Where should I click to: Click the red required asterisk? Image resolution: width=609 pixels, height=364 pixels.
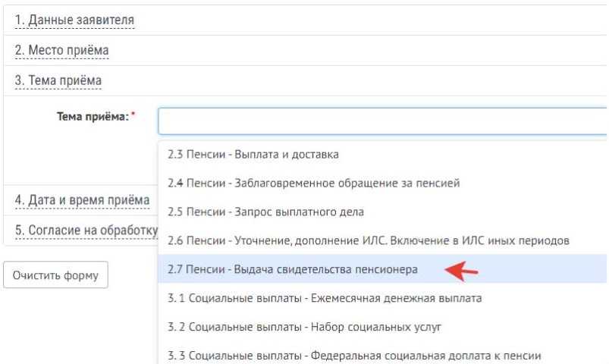pyautogui.click(x=133, y=116)
